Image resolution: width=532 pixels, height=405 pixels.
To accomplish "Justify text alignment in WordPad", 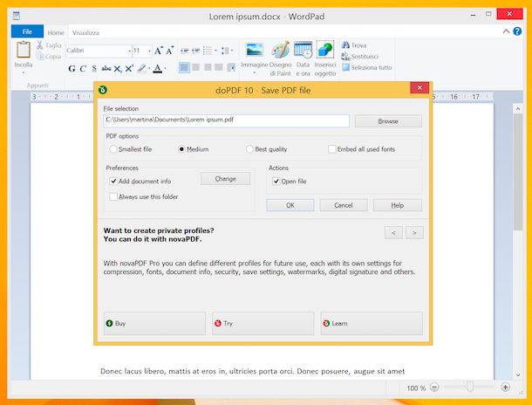I will (219, 67).
